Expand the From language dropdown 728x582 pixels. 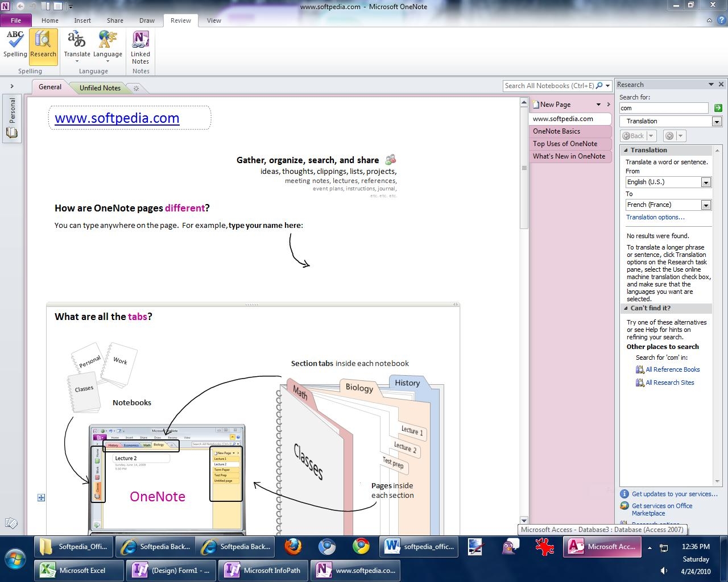point(706,182)
